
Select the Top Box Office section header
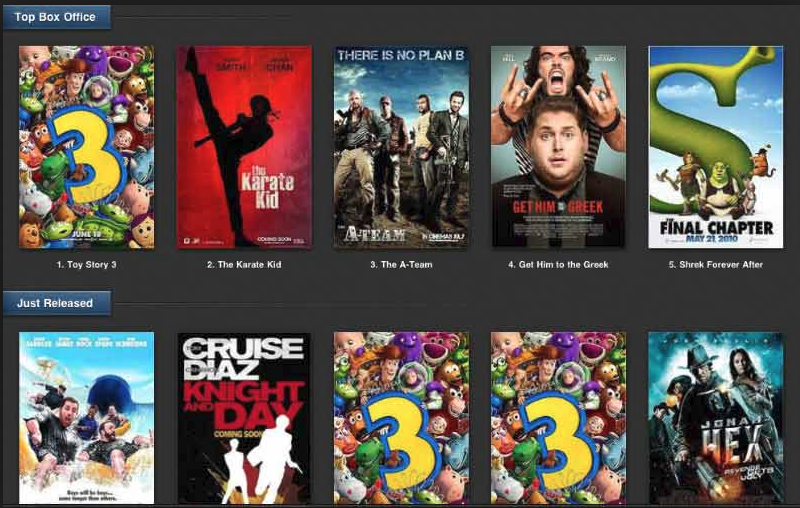coord(56,17)
